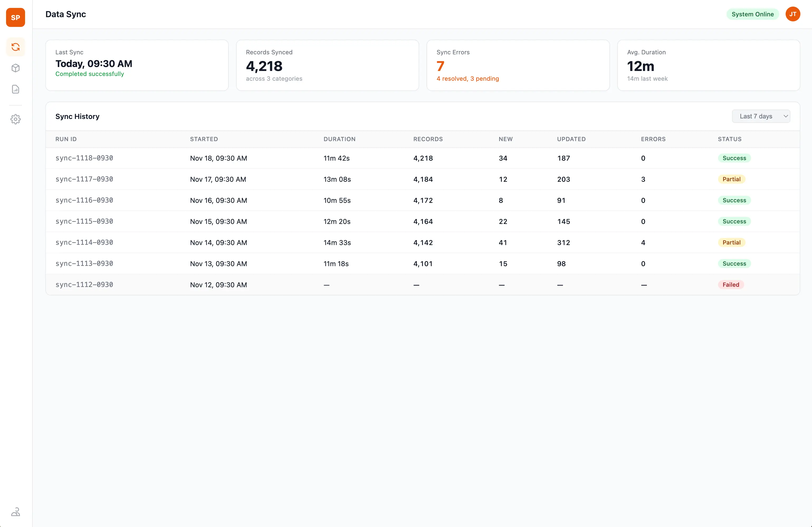
Task: Click the duration '13m 08s' cell
Action: click(337, 179)
